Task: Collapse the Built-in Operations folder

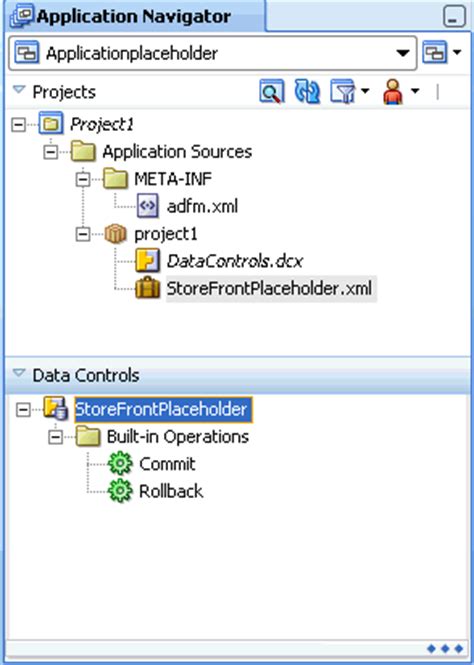Action: tap(56, 437)
